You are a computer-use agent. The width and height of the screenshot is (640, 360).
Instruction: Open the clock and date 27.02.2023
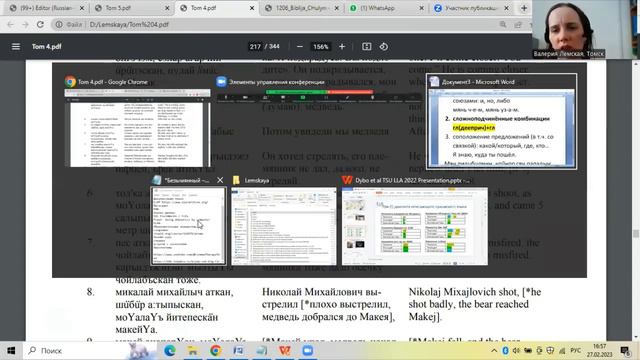pos(600,351)
